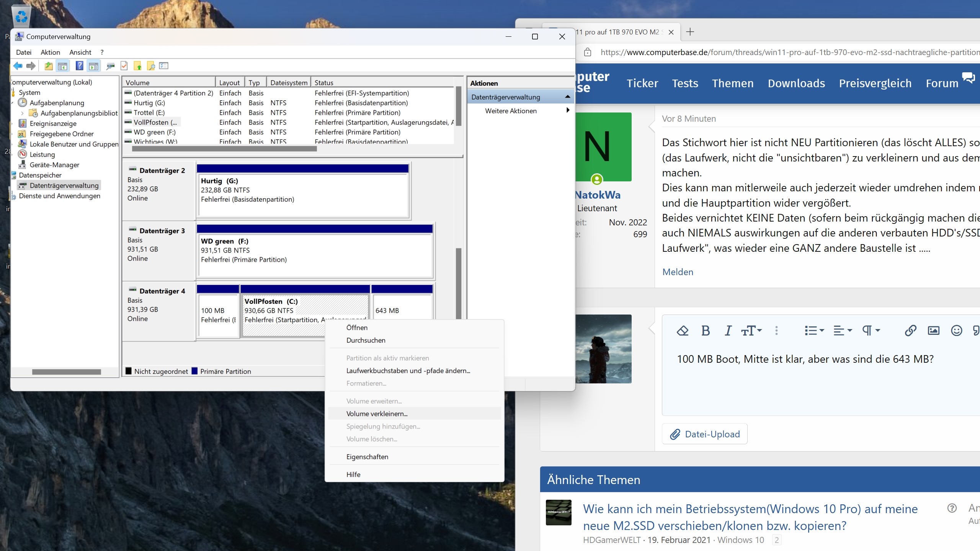Open the Aktion menu
This screenshot has width=980, height=551.
(50, 52)
